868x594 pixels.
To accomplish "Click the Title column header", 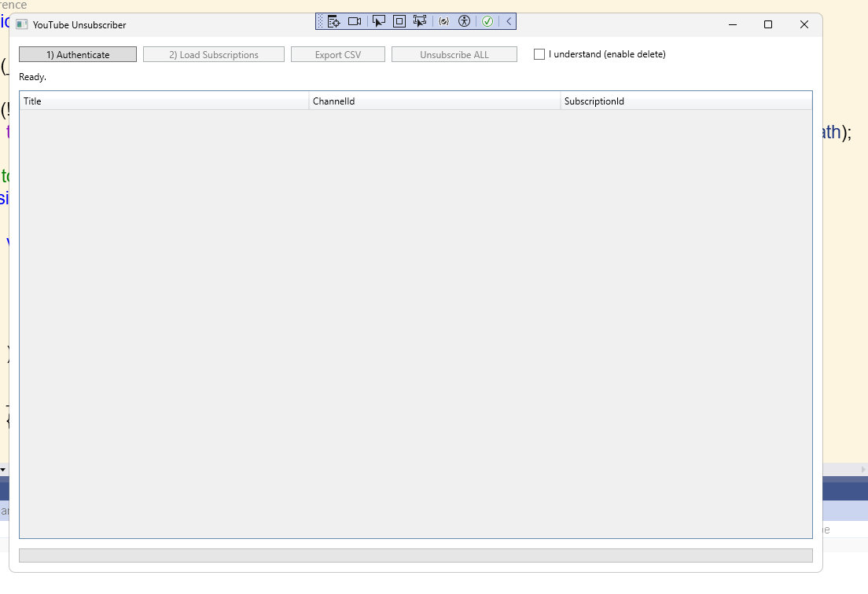I will click(165, 101).
